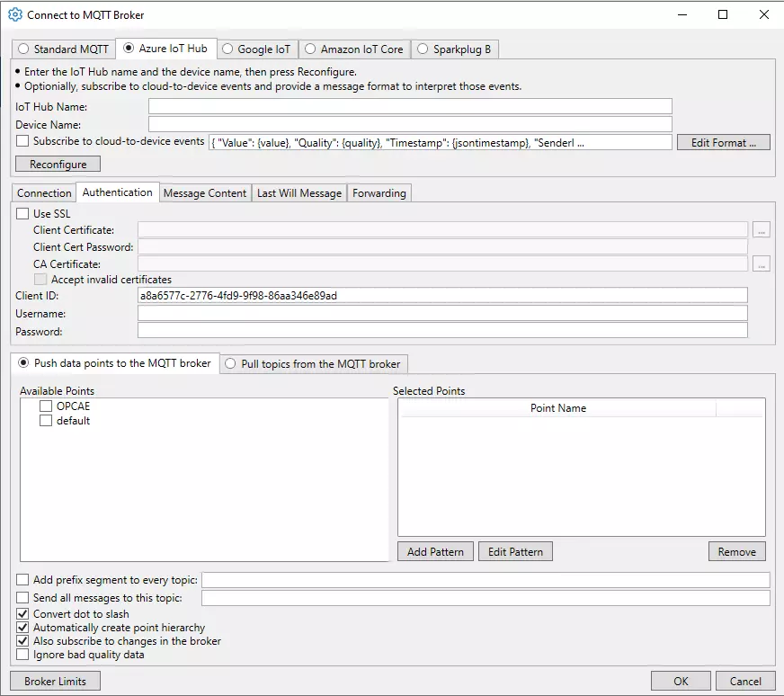Click the prefix segment text field

[486, 580]
